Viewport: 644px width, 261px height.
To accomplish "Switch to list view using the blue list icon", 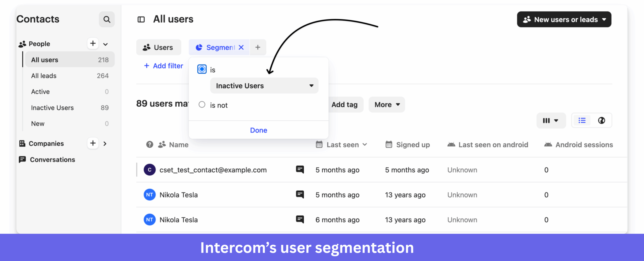I will (x=582, y=120).
